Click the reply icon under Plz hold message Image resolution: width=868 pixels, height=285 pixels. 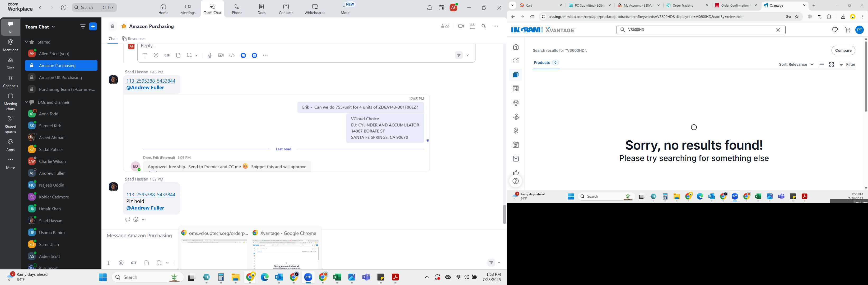[x=128, y=219]
